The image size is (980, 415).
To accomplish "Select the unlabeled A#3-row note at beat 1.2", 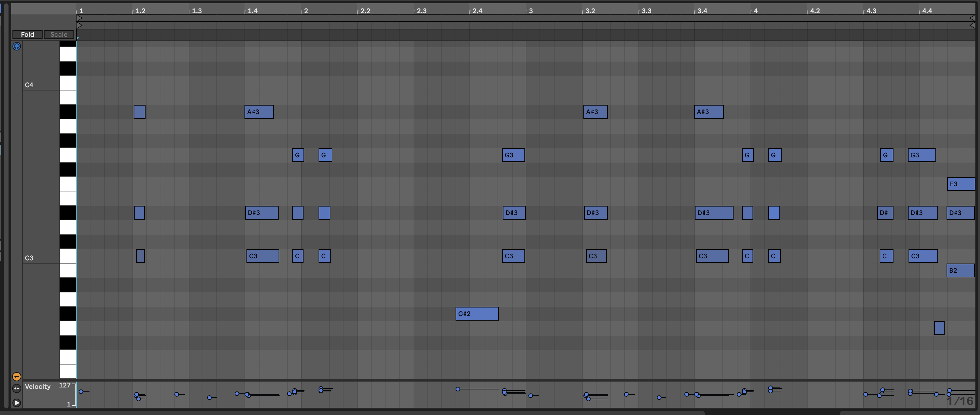I will (140, 112).
